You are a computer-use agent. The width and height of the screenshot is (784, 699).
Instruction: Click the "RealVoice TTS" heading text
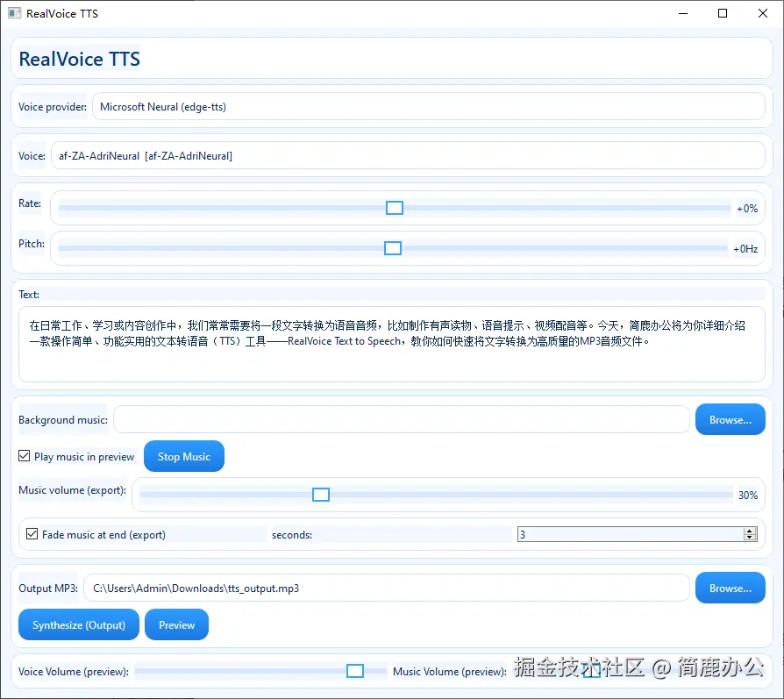click(80, 59)
